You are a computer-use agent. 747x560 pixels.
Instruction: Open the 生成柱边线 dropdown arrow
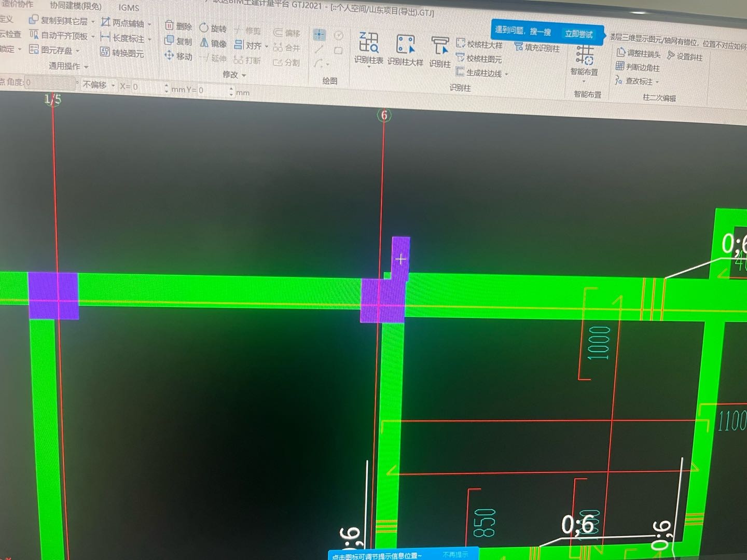click(507, 74)
